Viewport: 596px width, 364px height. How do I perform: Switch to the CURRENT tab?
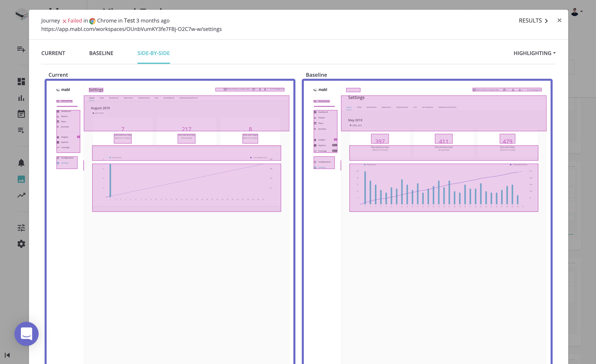click(x=53, y=53)
